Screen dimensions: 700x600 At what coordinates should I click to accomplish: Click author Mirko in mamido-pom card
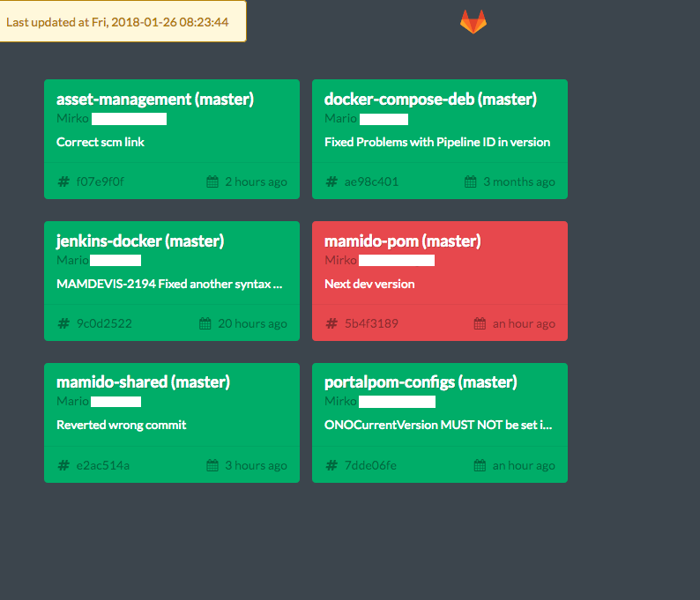tap(340, 260)
